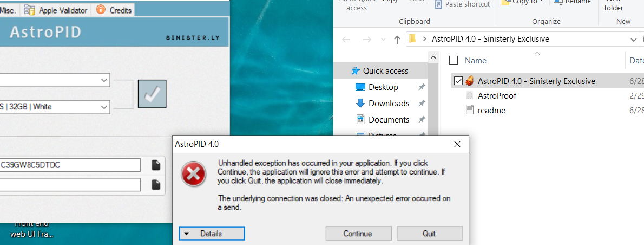Open the Misc. tab
The image size is (644, 245).
[9, 10]
